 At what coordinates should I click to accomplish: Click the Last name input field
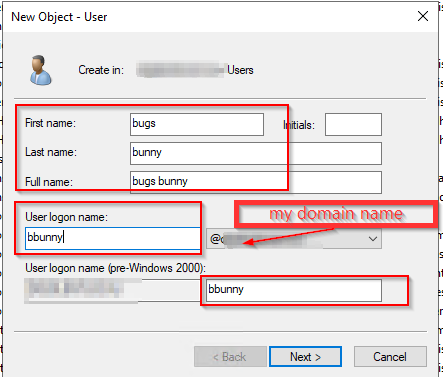pos(256,153)
